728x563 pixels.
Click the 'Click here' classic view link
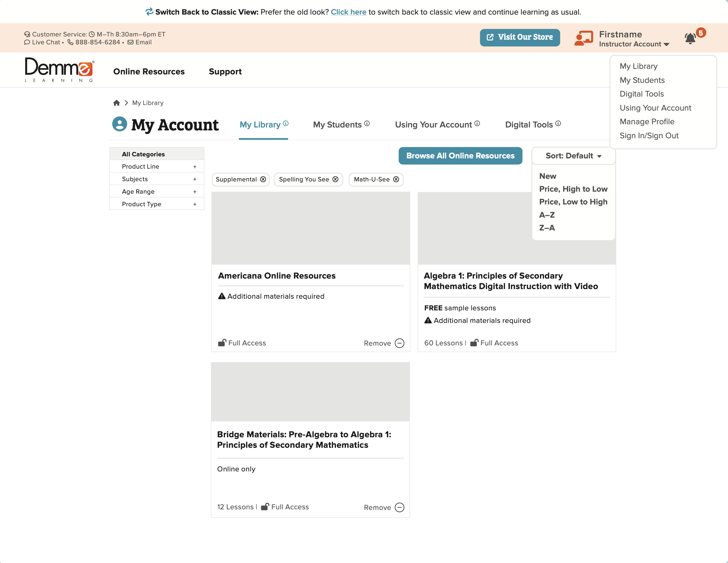pyautogui.click(x=348, y=12)
